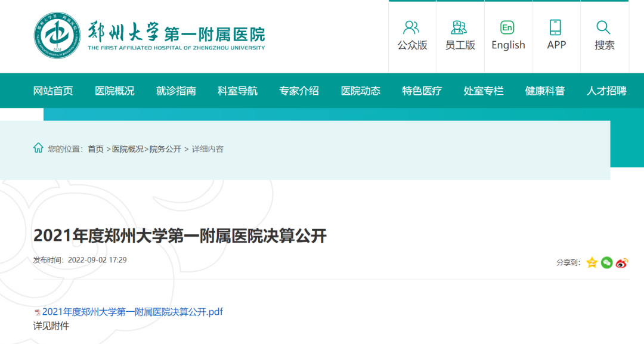Open 处室专栏 navigation menu
644x344 pixels.
(x=484, y=91)
